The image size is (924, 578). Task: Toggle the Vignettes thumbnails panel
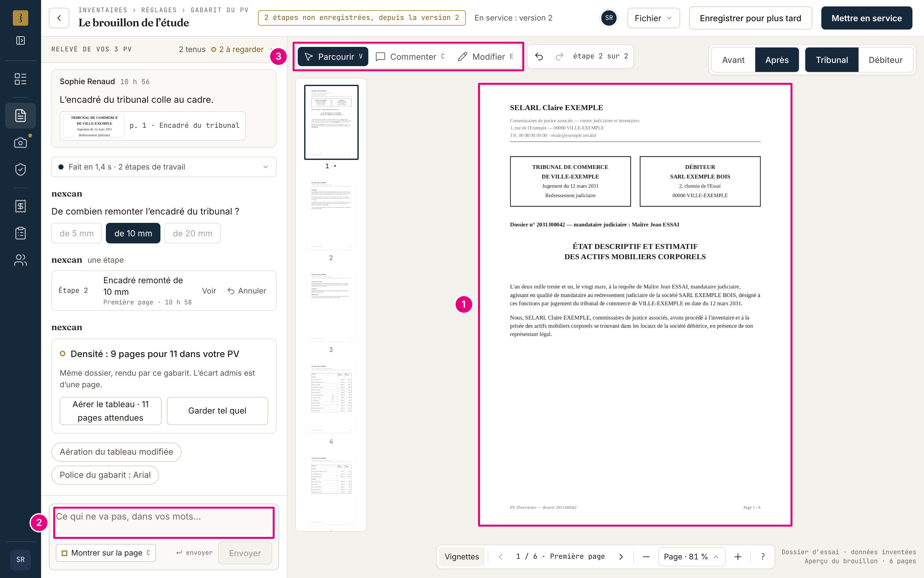tap(462, 556)
